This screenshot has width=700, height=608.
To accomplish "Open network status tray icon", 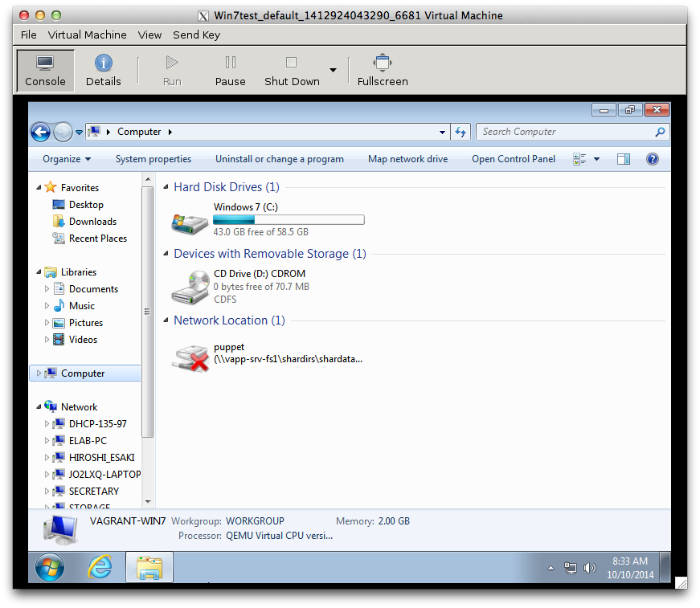I will [x=570, y=569].
